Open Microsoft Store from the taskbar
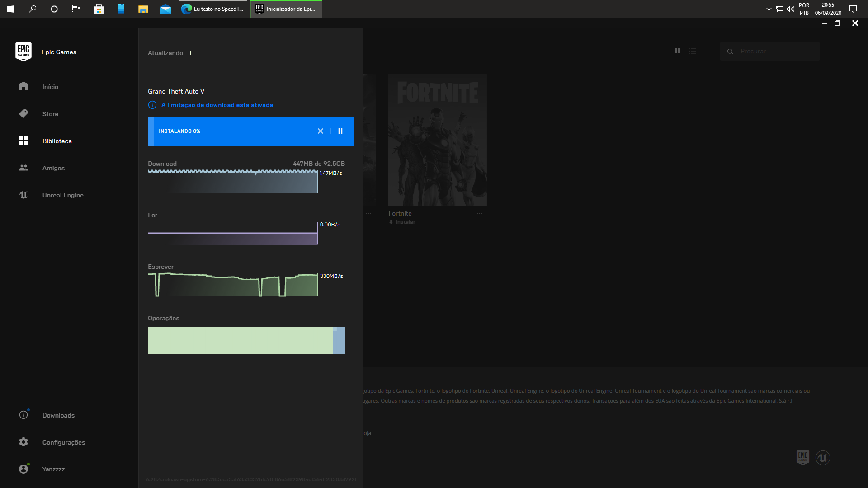Image resolution: width=868 pixels, height=488 pixels. [x=99, y=9]
